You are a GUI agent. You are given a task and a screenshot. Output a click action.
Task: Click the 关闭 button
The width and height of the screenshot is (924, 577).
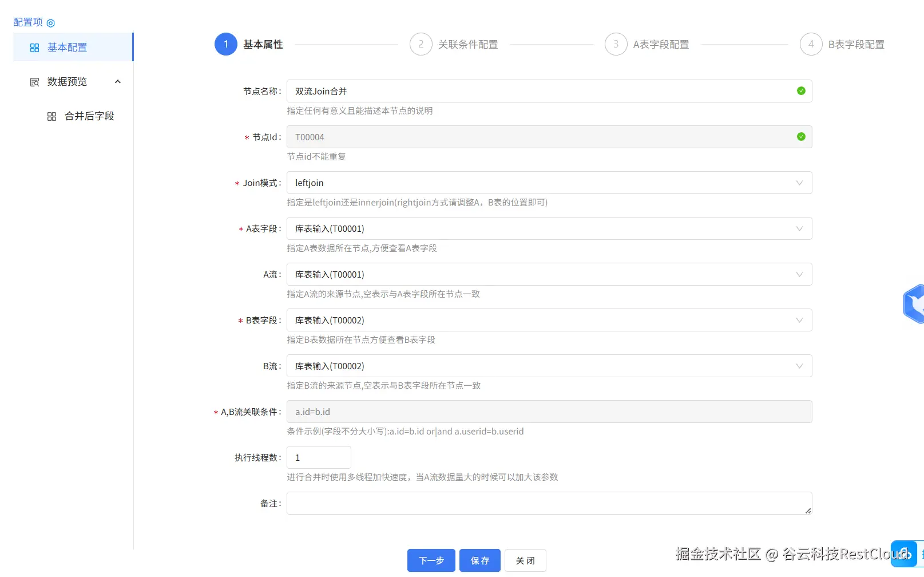click(x=525, y=560)
